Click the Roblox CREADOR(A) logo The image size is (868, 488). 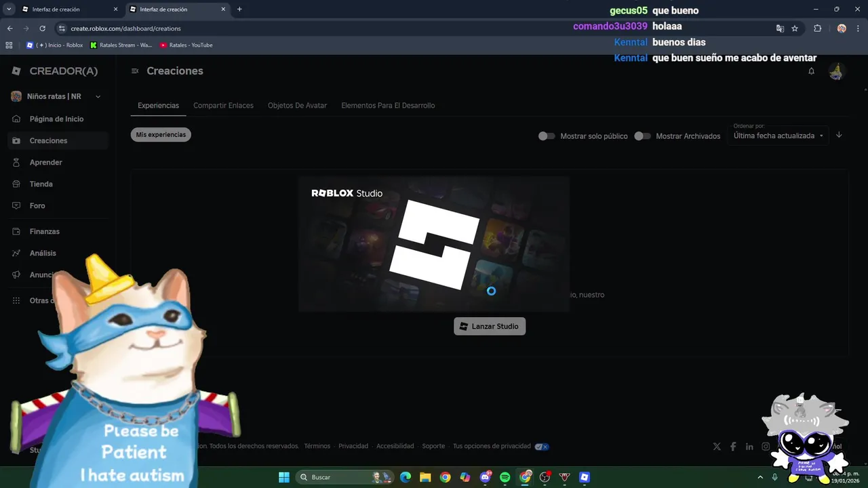tap(55, 71)
